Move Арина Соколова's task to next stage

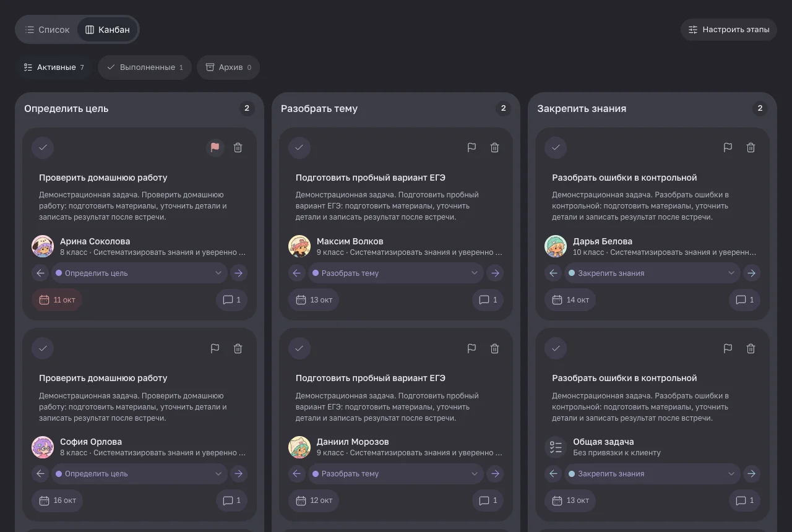(x=238, y=273)
